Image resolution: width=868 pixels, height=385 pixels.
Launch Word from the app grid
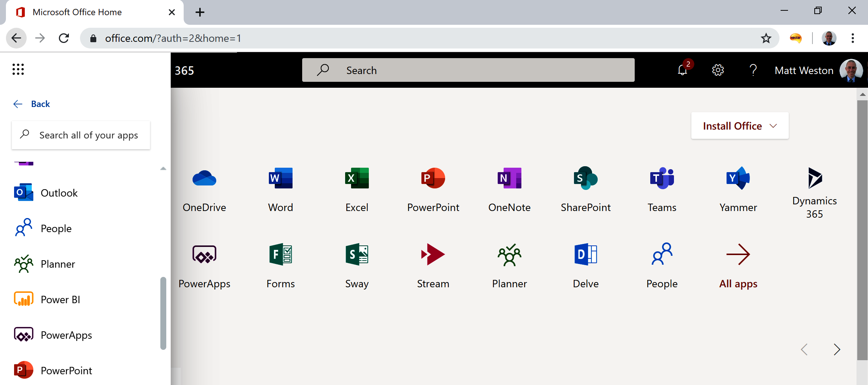281,190
